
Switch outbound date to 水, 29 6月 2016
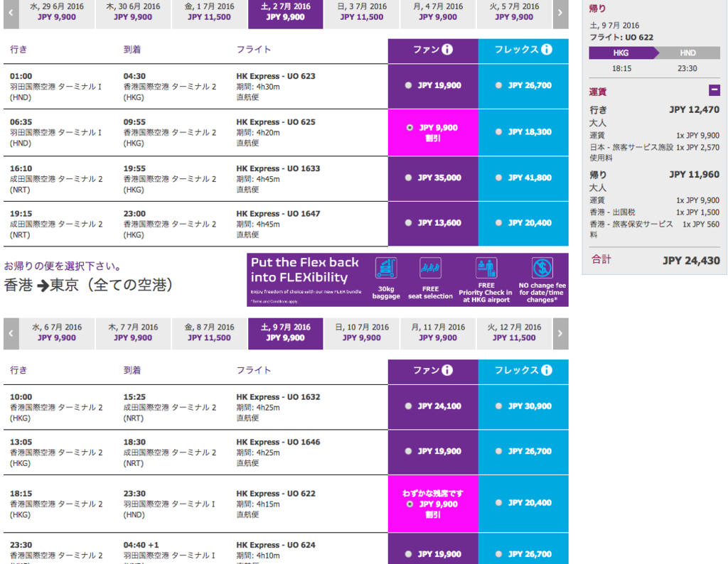[x=57, y=13]
